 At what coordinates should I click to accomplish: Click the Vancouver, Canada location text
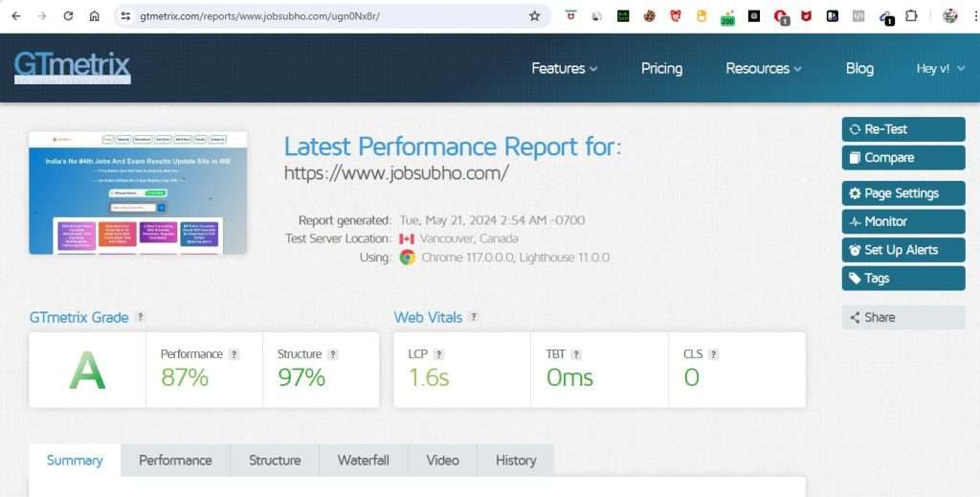pos(469,238)
